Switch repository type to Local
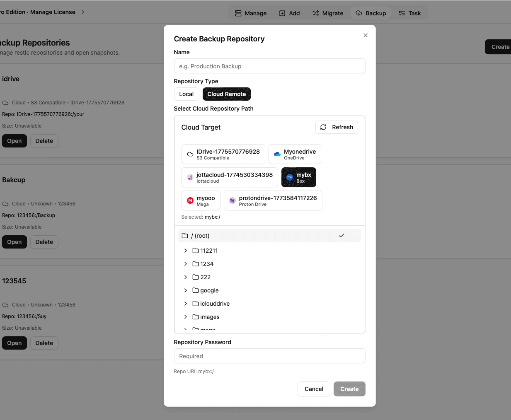 coord(186,94)
